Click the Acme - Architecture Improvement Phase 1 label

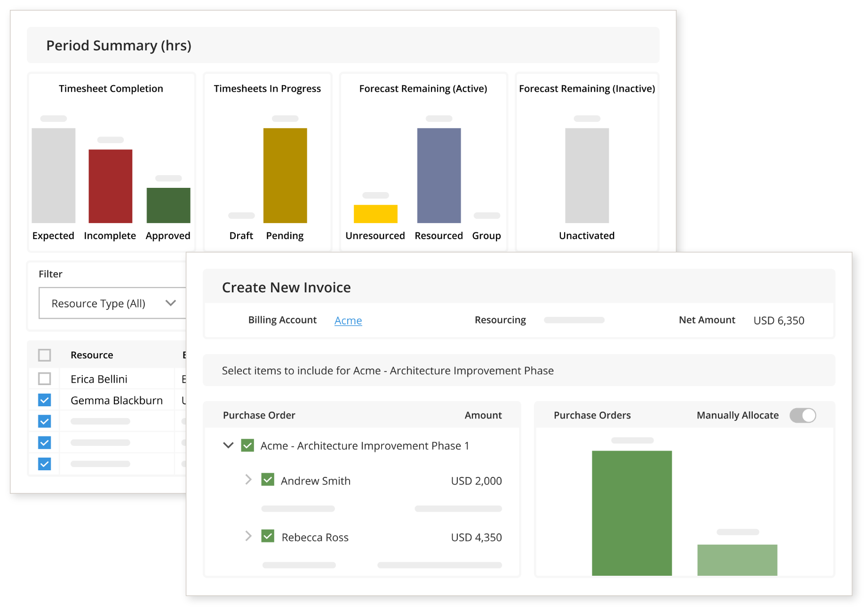click(365, 446)
